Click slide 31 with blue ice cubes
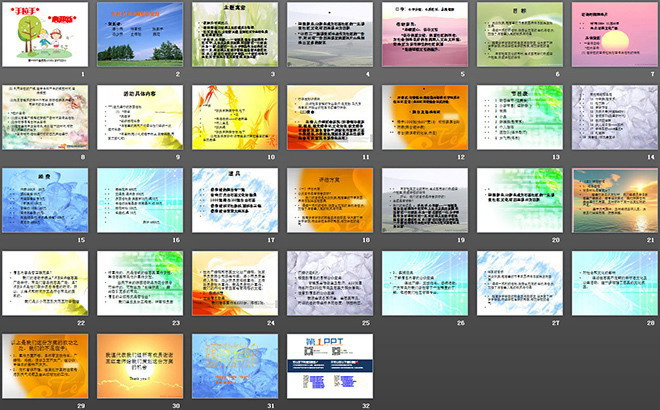This screenshot has width=660, height=410. pos(233,366)
